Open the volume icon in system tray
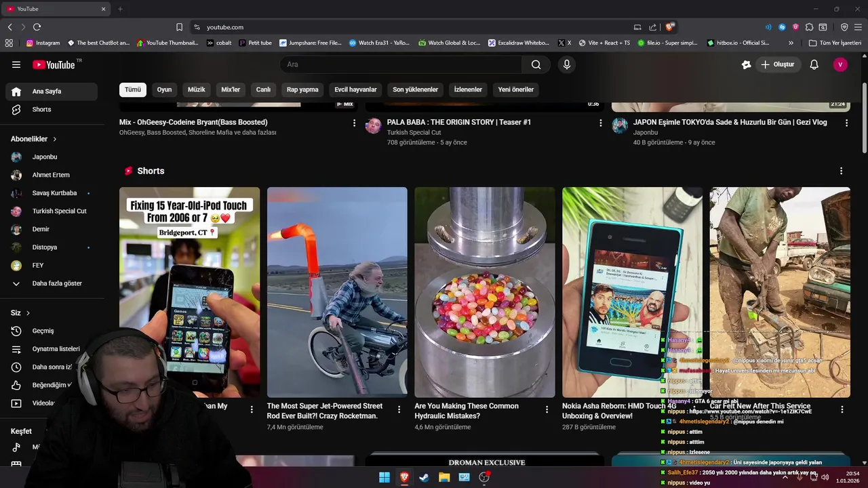Screen dimensions: 868x488 [x=825, y=477]
